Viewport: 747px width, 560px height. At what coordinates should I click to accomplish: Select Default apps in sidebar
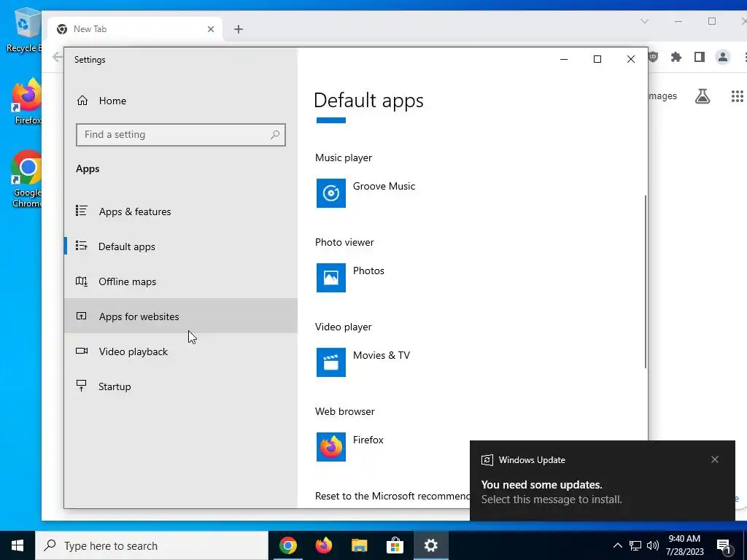point(181,246)
